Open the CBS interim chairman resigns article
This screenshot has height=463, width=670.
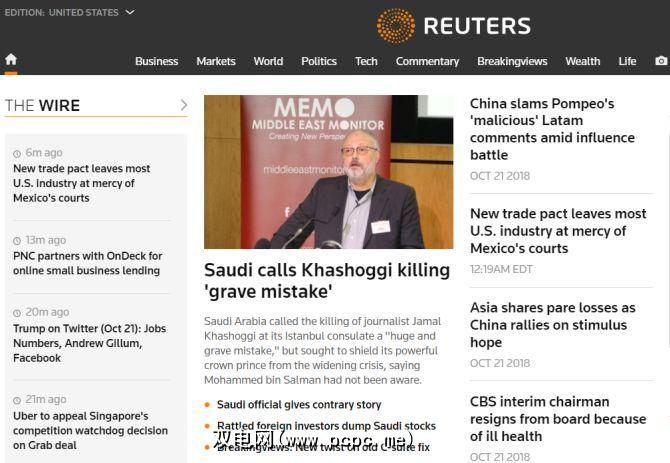click(558, 419)
